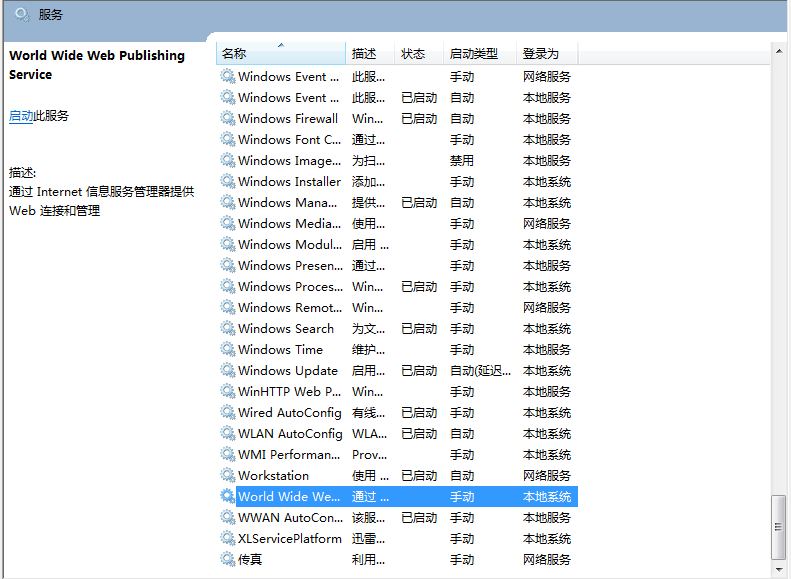Sort services by 登录为 column header

click(x=547, y=53)
